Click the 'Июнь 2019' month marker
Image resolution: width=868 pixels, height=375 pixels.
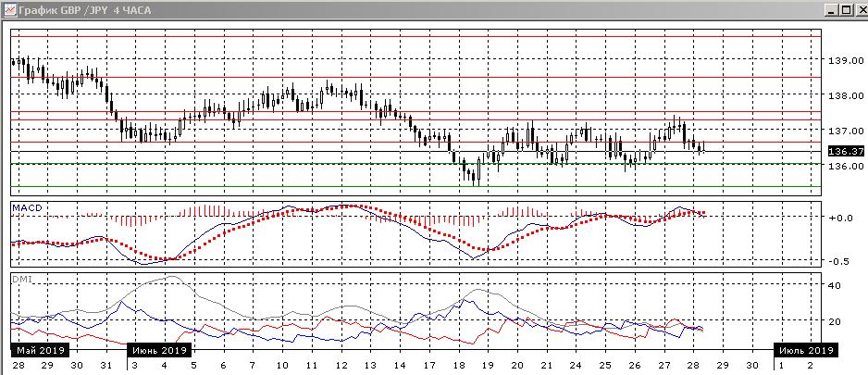pyautogui.click(x=160, y=350)
